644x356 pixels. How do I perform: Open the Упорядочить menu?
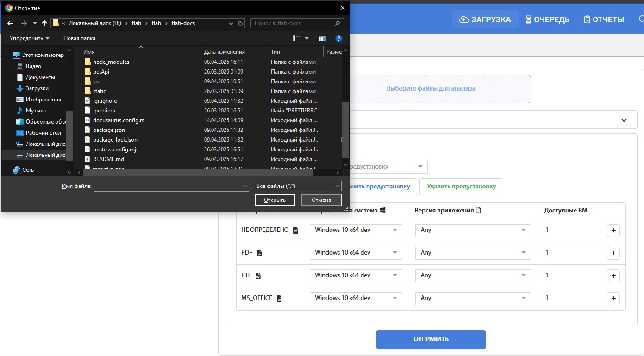coord(29,38)
